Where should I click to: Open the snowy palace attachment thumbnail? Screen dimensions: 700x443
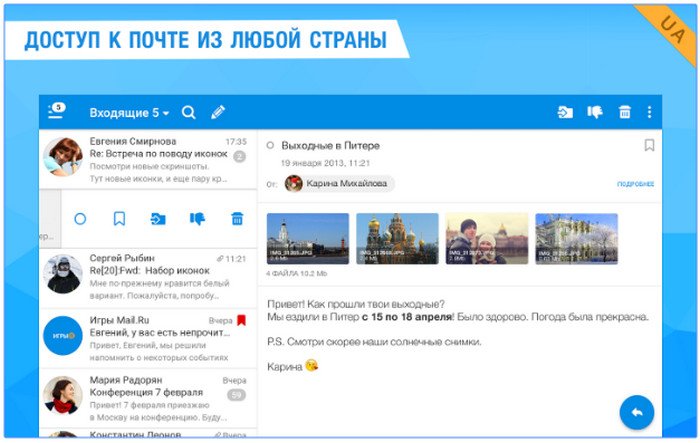point(576,238)
